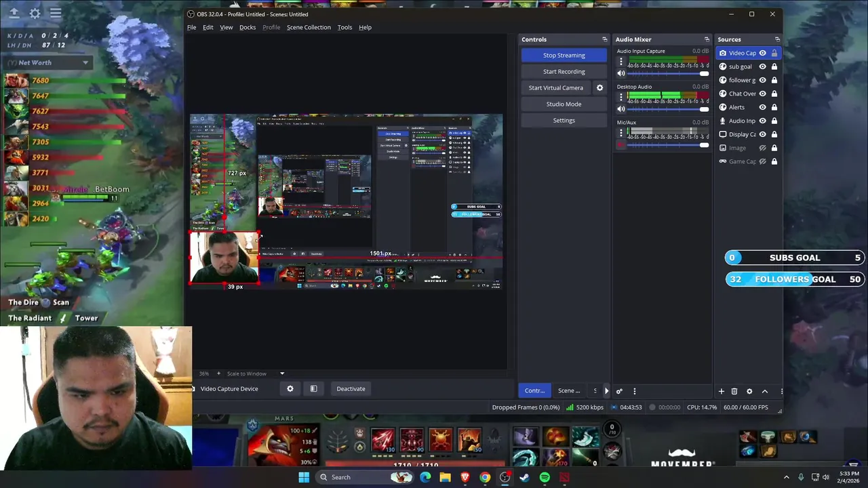
Task: Open the File menu
Action: (192, 27)
